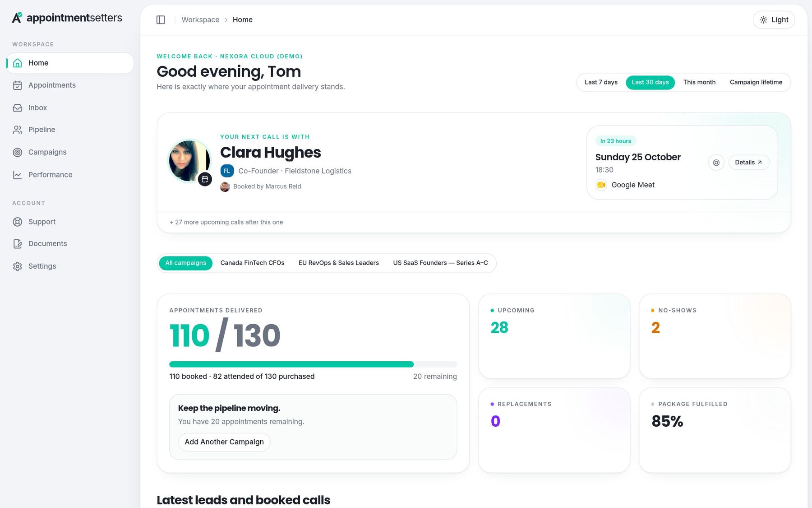Click Workspace breadcrumb link
812x508 pixels.
pos(200,20)
